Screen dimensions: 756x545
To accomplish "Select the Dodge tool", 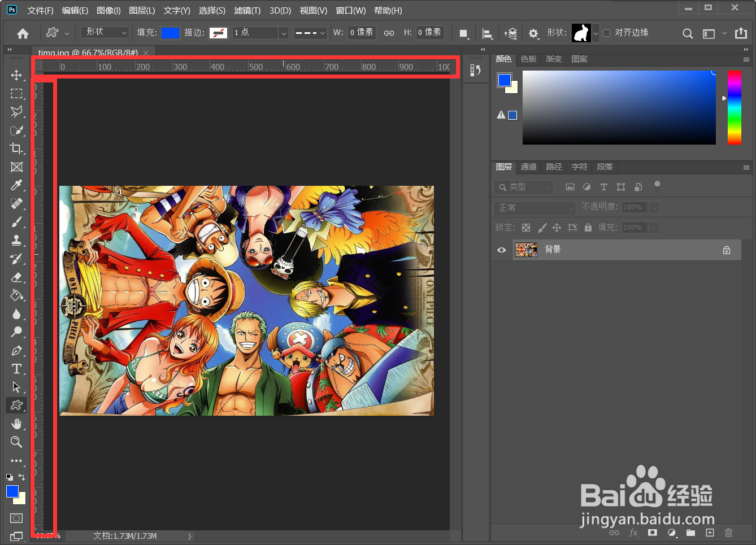I will coord(16,332).
